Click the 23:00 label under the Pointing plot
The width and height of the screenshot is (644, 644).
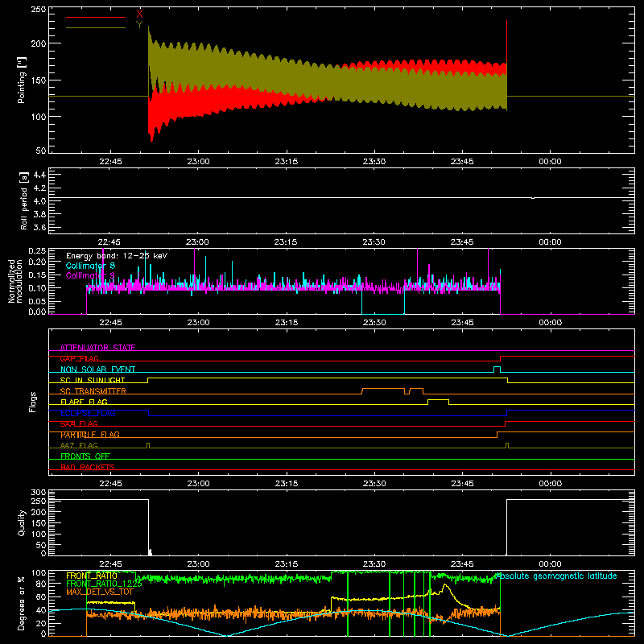198,162
